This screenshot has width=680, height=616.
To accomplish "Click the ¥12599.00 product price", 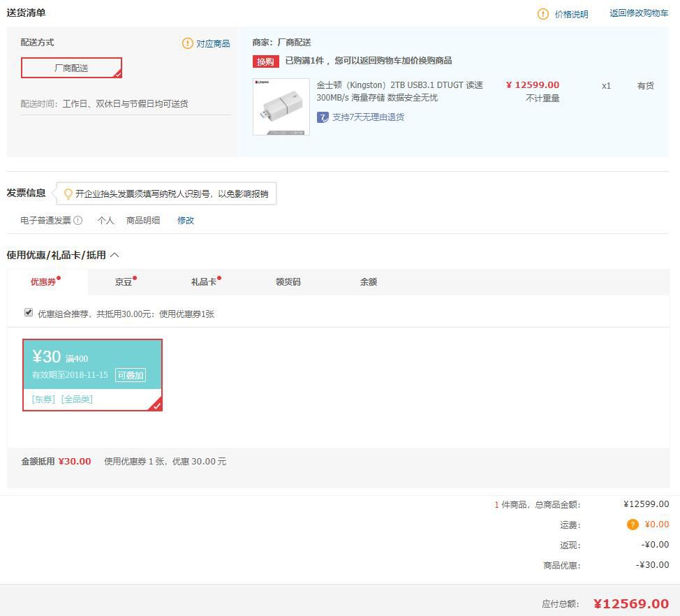I will 533,85.
